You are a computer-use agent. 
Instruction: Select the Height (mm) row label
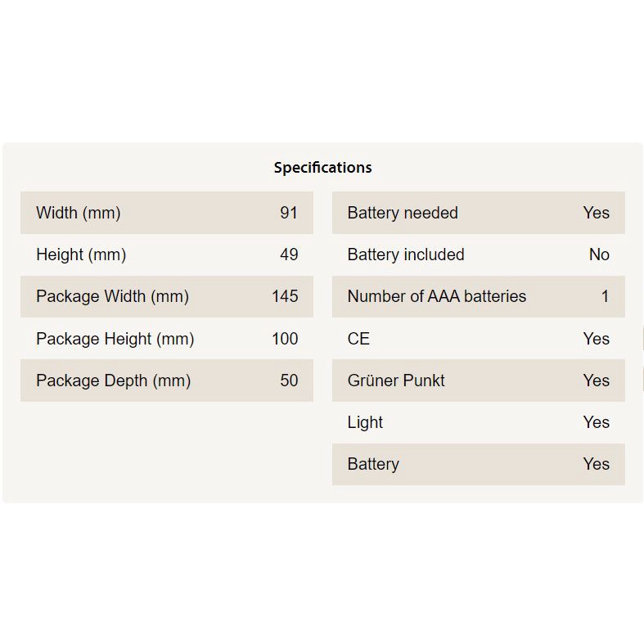pyautogui.click(x=81, y=254)
